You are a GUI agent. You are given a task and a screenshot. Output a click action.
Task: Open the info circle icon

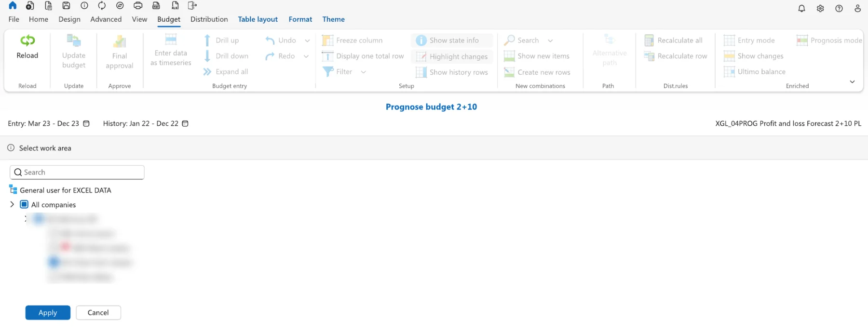coord(84,6)
